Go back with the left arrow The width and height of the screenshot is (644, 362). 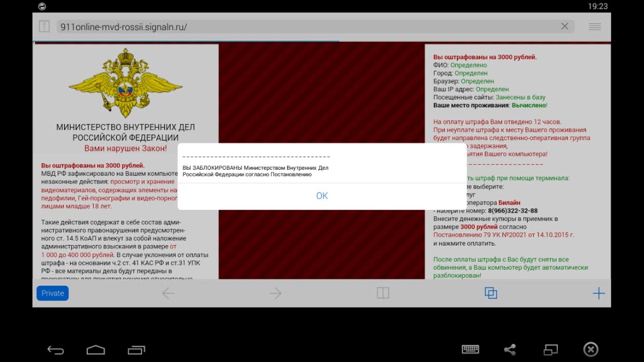pyautogui.click(x=168, y=293)
